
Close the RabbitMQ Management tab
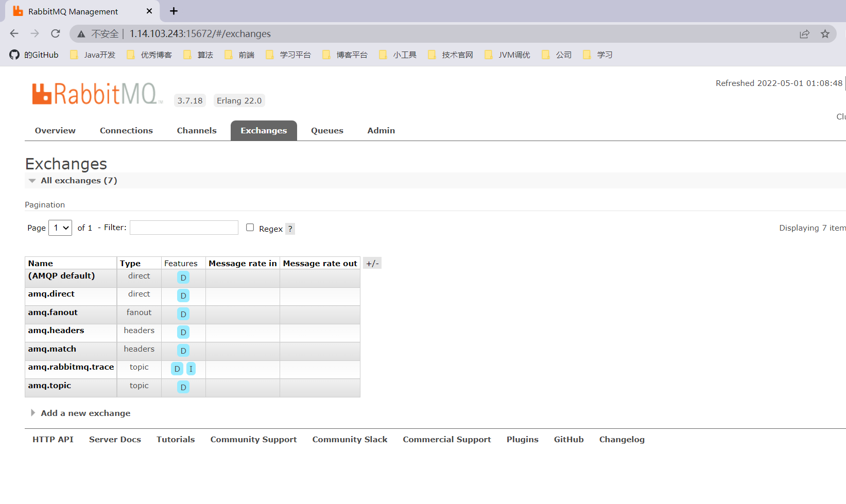coord(149,11)
